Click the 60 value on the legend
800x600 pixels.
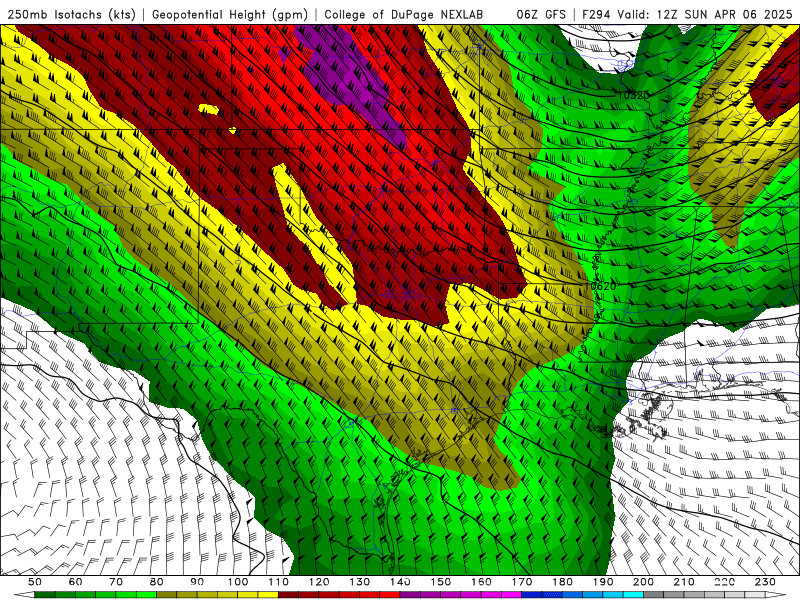tap(75, 582)
